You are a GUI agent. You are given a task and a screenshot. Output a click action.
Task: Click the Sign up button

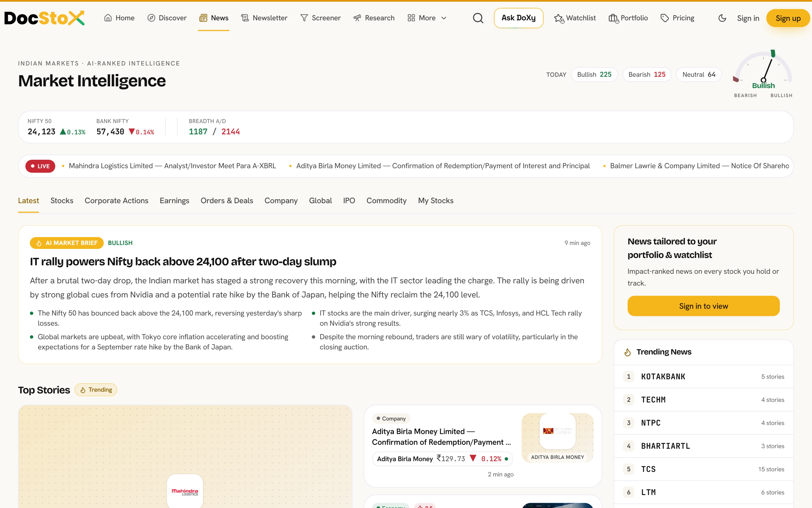point(788,18)
